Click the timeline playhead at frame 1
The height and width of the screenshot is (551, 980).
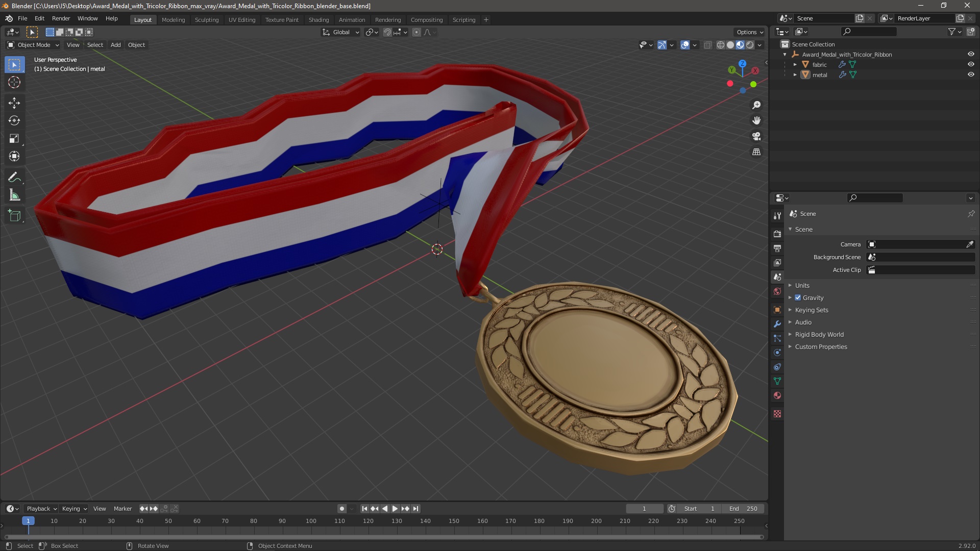pyautogui.click(x=28, y=521)
